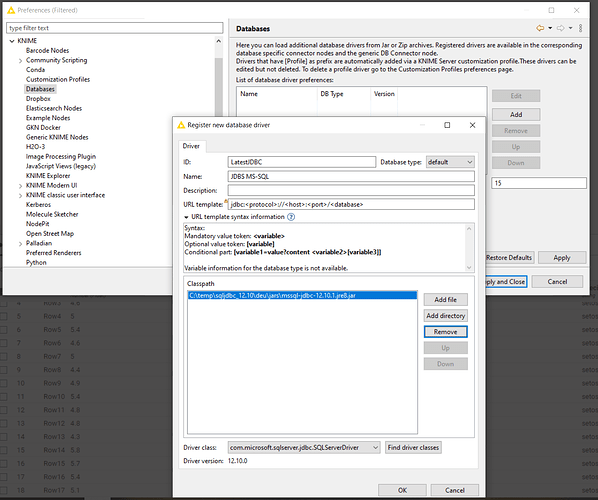
Task: Select Preferred Renderers tree item
Action: (x=53, y=253)
